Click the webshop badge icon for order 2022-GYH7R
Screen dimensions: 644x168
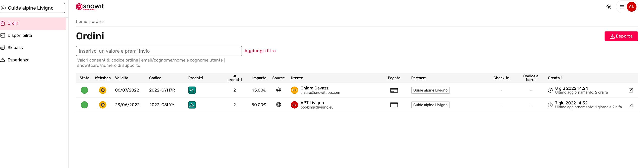tap(103, 90)
